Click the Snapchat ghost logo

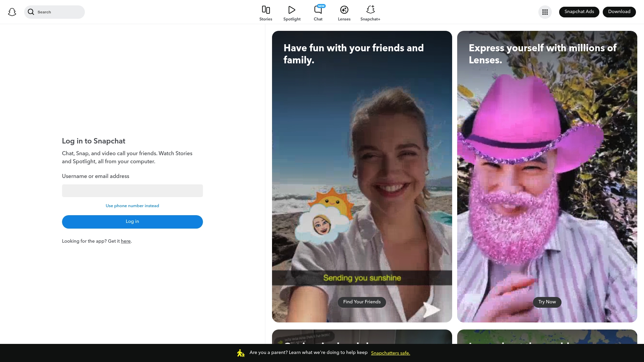point(12,12)
